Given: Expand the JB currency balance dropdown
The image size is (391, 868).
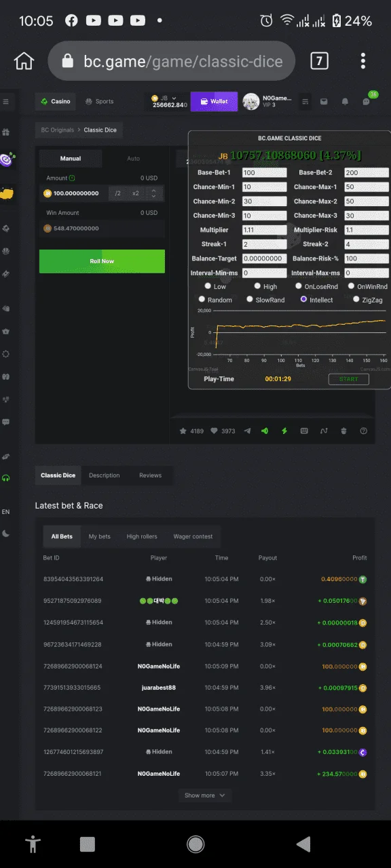Looking at the screenshot, I should (x=174, y=98).
